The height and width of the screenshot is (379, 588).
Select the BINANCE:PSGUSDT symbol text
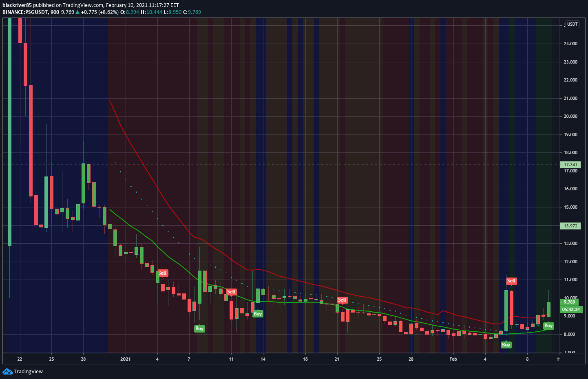click(25, 12)
